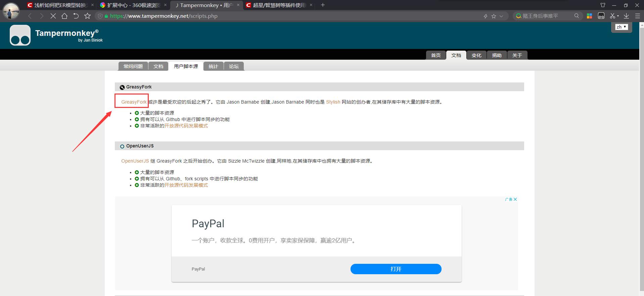The height and width of the screenshot is (296, 644).
Task: Select the 常问问题 sub-tab
Action: [133, 66]
